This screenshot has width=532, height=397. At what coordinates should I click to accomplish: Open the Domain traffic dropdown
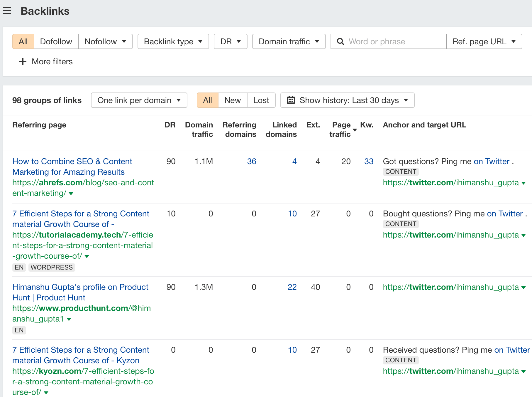click(x=289, y=41)
